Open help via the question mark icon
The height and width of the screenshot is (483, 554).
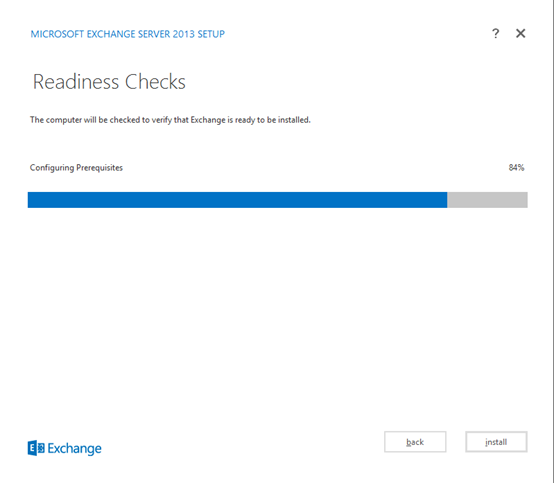(496, 34)
